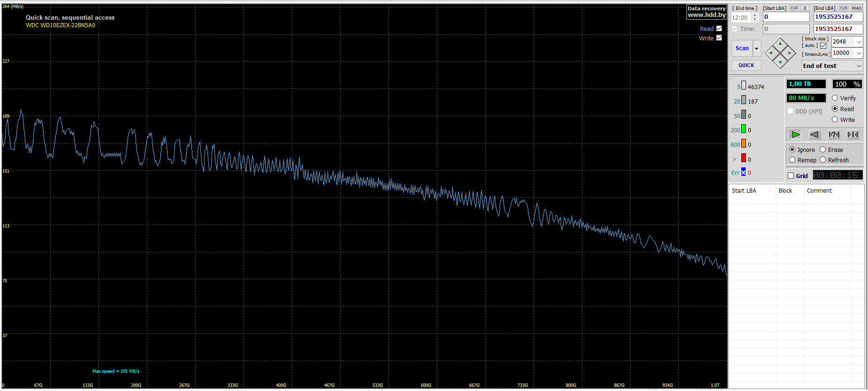
Task: Click the Quick scan, sequential access title
Action: (x=70, y=17)
